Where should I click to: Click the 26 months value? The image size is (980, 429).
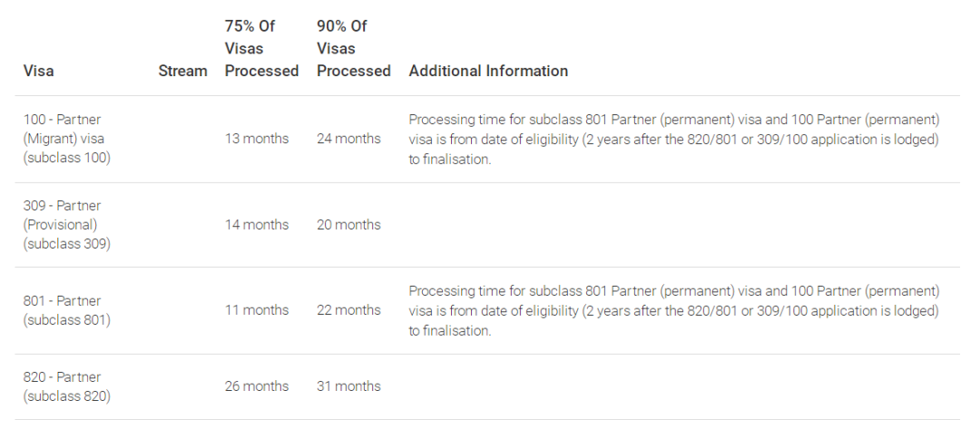tap(257, 386)
